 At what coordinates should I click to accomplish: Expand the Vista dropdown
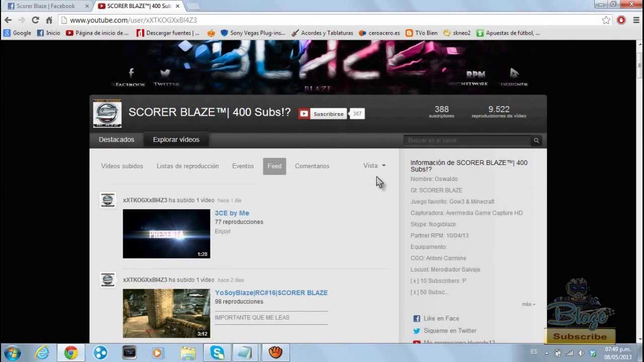pyautogui.click(x=374, y=166)
